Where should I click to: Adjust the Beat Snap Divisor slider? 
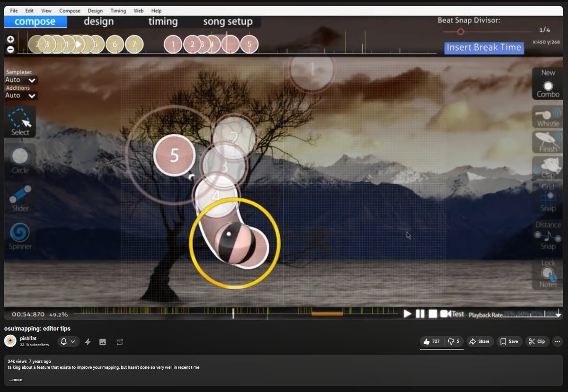coord(488,32)
